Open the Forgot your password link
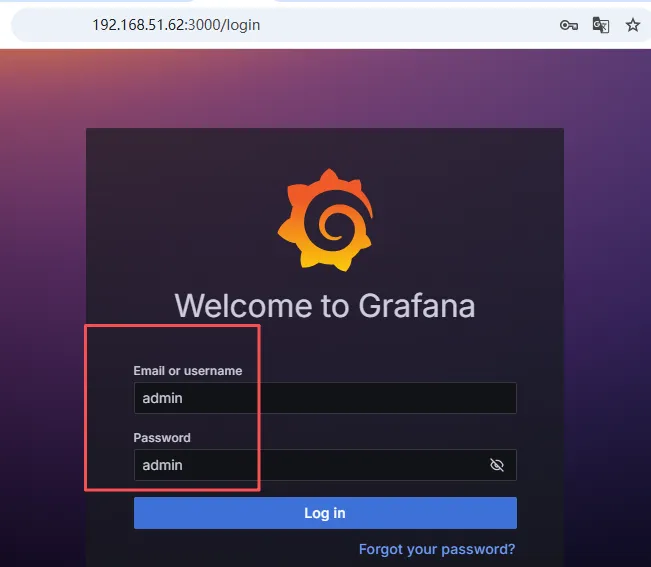 coord(437,549)
